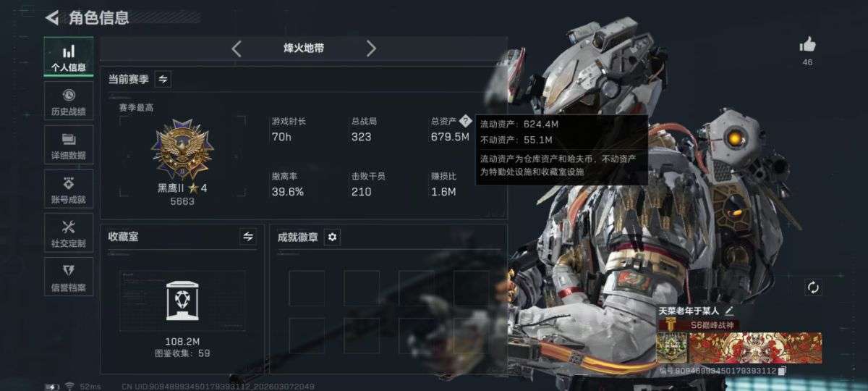The image size is (868, 391).
Task: Open the 个人信息 sidebar tab
Action: coord(69,56)
